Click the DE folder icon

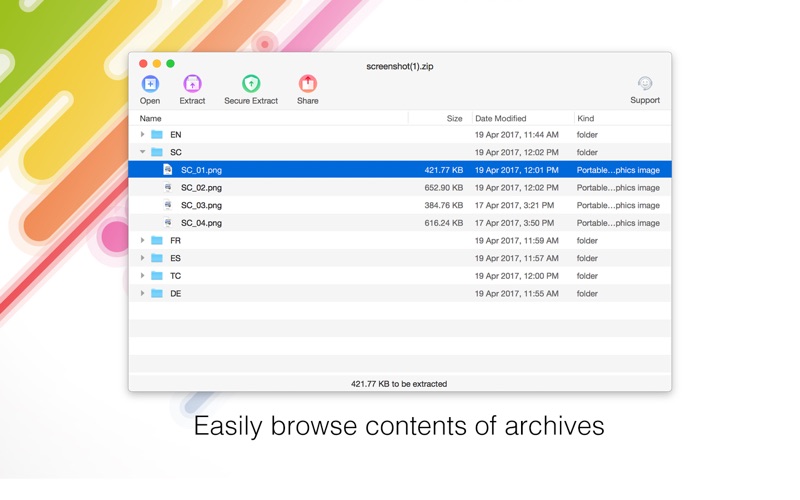[157, 294]
